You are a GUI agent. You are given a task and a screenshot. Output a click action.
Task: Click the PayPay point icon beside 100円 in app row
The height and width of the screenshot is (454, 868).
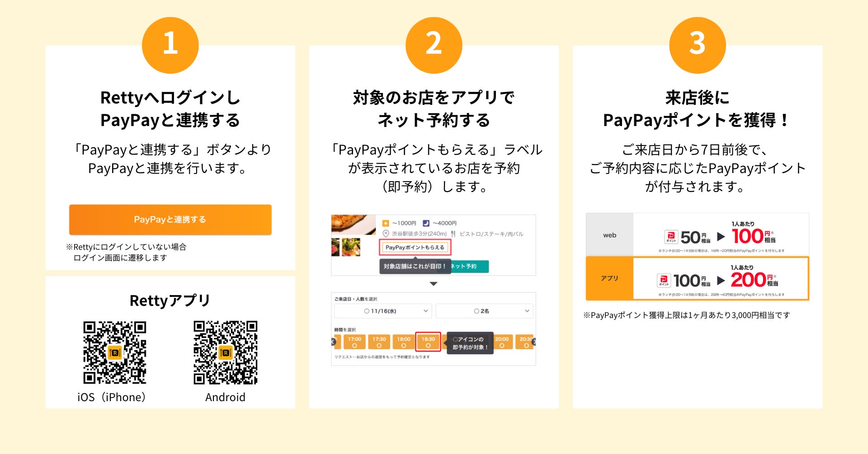click(664, 281)
